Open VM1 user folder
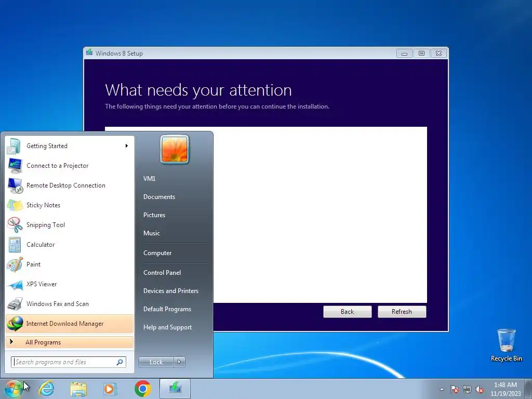 click(x=149, y=179)
